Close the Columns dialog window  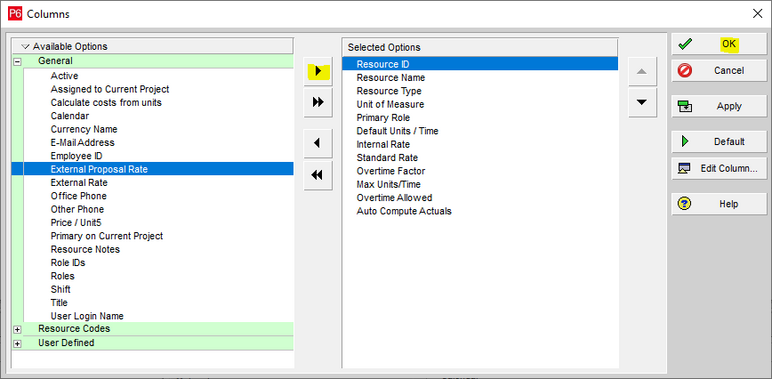point(758,14)
